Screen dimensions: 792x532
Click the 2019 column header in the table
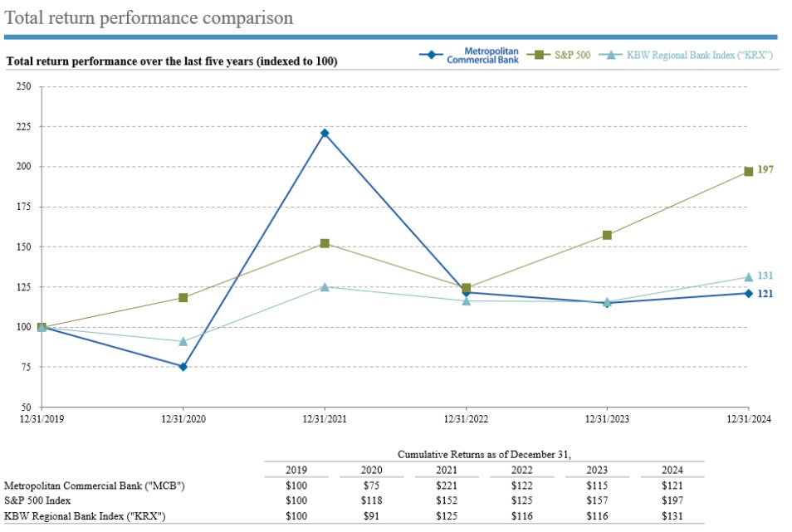click(x=296, y=470)
